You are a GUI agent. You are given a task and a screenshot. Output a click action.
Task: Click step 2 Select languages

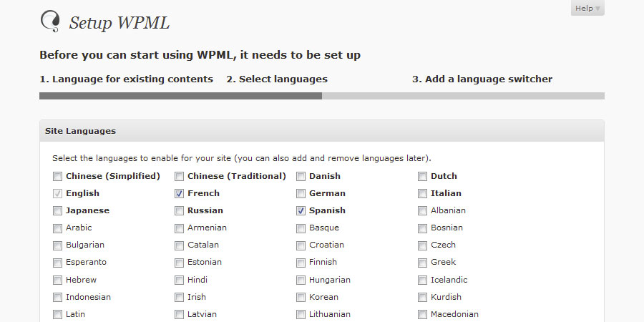click(277, 79)
